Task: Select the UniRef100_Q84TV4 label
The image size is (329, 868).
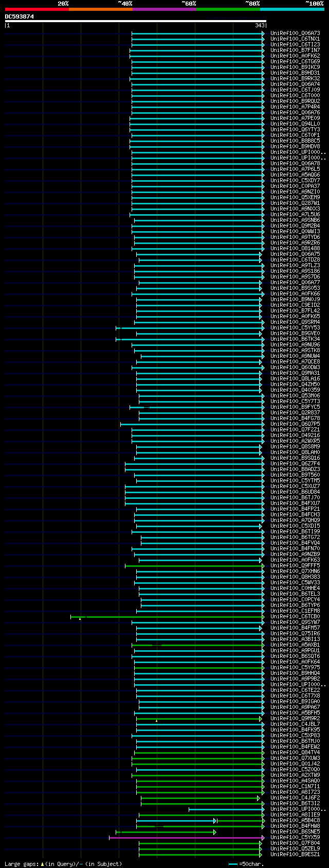Action: click(x=295, y=753)
